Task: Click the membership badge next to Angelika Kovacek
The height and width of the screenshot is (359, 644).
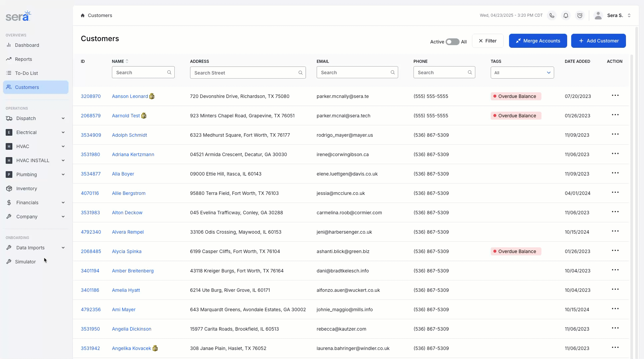Action: [155, 348]
